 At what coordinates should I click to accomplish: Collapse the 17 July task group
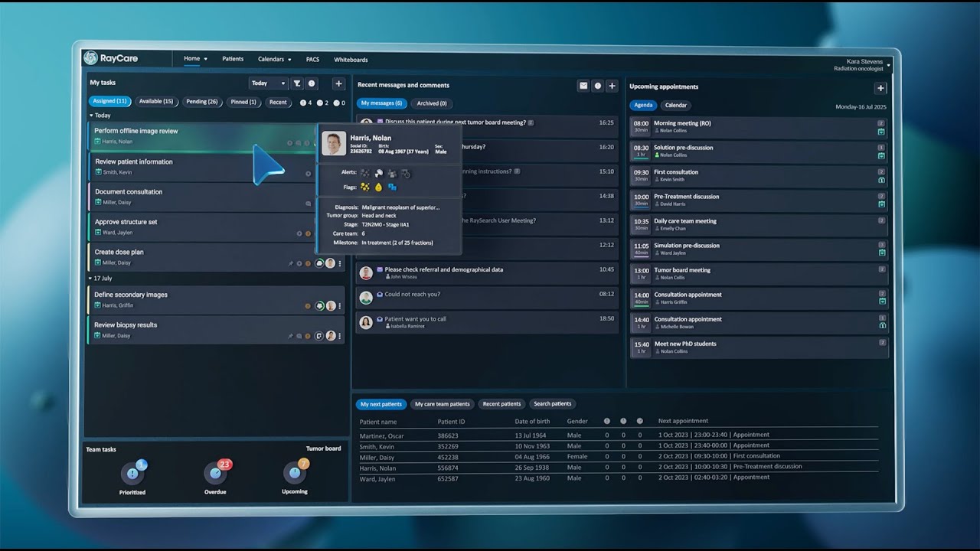pyautogui.click(x=92, y=279)
